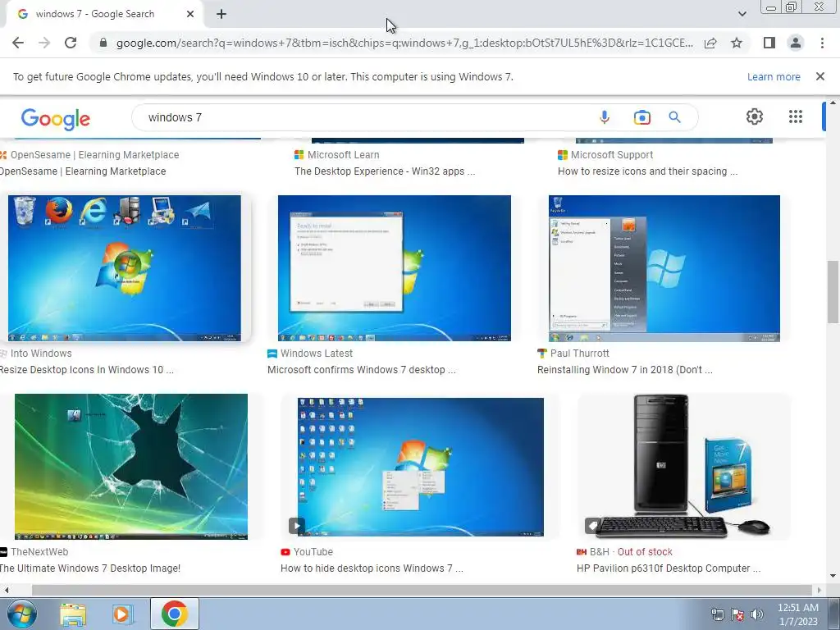Click into the Google search box
840x630 pixels.
pyautogui.click(x=364, y=117)
